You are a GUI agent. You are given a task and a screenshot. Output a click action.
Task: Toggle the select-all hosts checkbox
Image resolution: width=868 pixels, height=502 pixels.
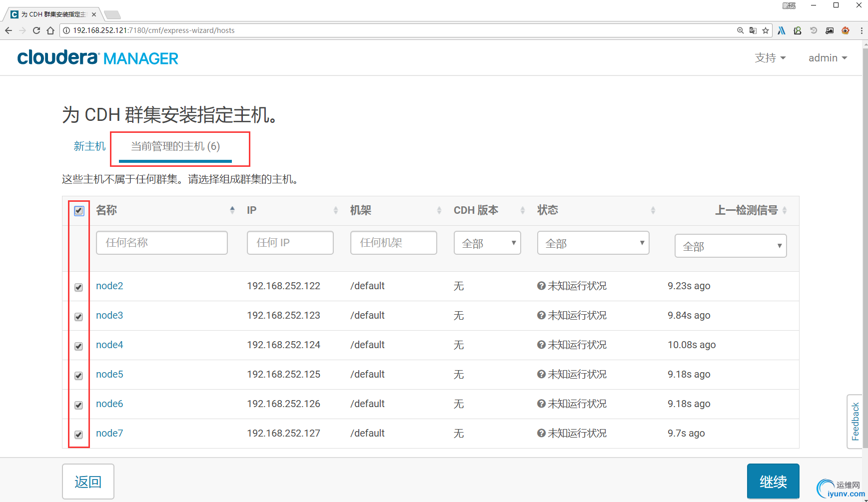[79, 211]
